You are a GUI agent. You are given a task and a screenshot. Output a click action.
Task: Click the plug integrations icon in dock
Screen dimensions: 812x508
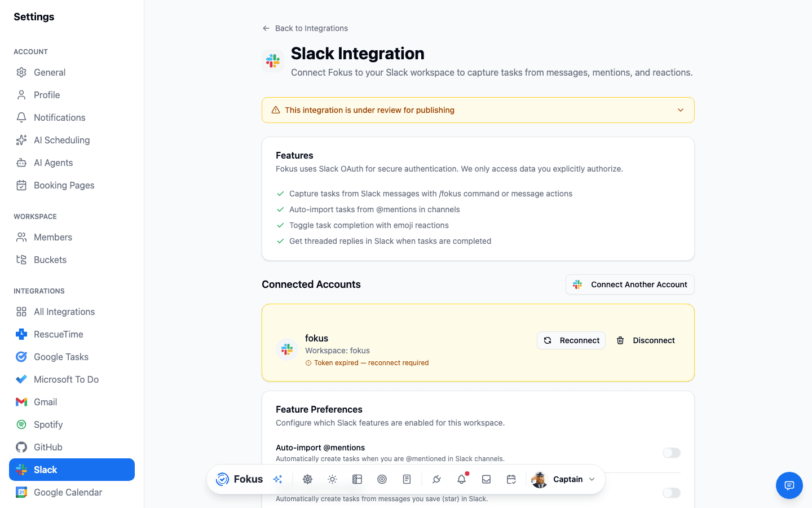pos(436,479)
